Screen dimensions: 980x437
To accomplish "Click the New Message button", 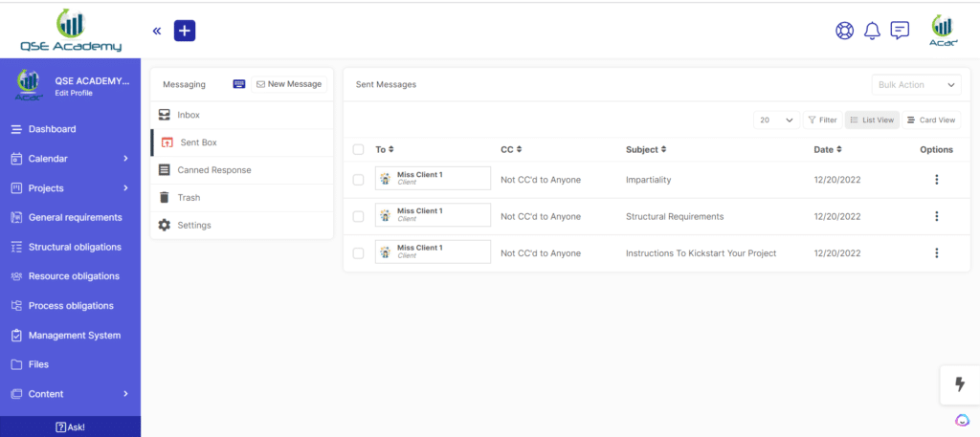I will 289,84.
